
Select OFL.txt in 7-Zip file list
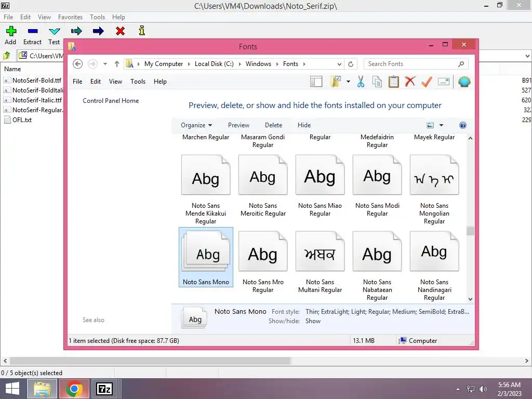coord(18,120)
